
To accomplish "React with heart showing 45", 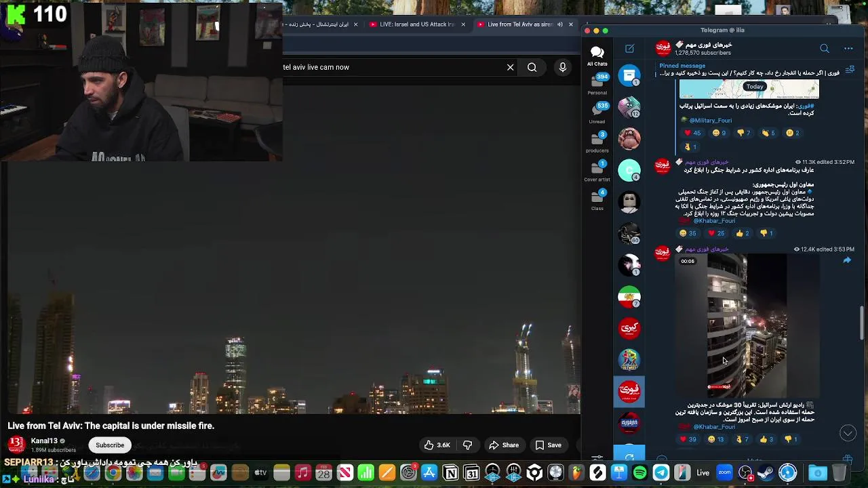I will click(x=692, y=133).
